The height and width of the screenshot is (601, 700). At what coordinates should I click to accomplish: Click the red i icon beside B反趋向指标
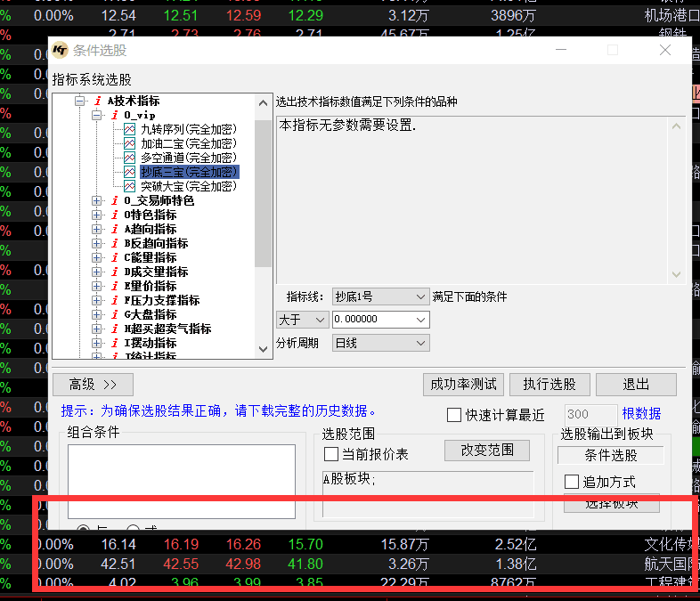(x=115, y=244)
